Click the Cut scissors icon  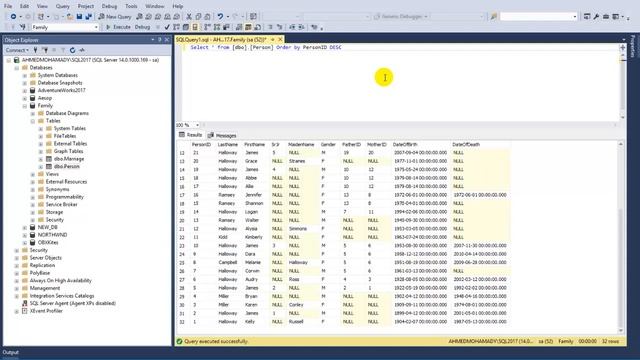click(x=189, y=17)
